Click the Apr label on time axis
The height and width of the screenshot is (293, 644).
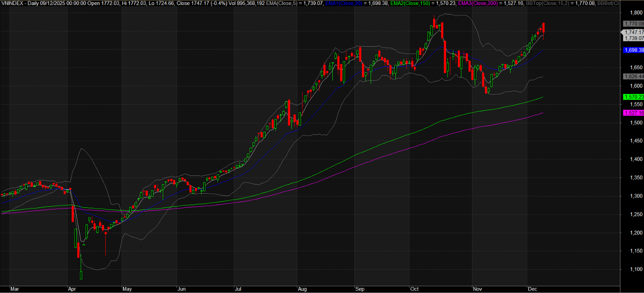[x=72, y=288]
